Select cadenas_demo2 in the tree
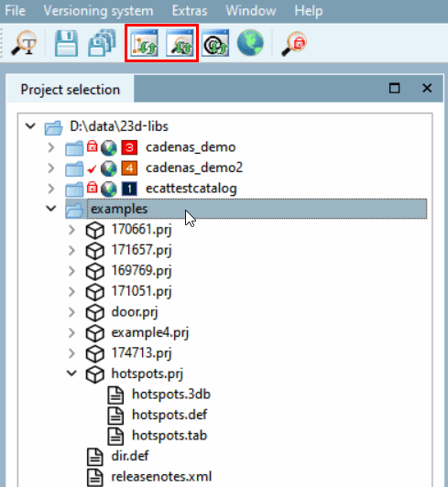448x487 pixels. (194, 168)
